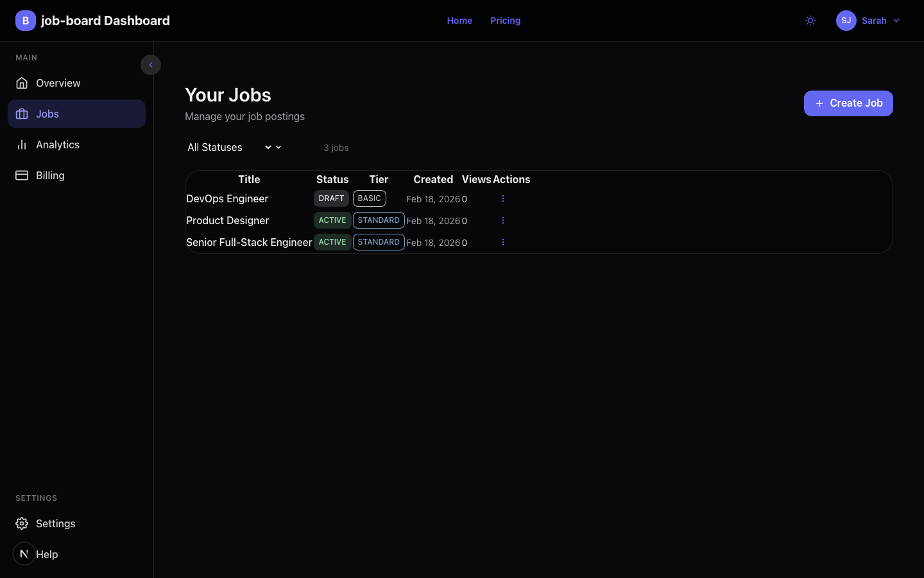The image size is (924, 578).
Task: Collapse the sidebar using the chevron toggle
Action: click(x=151, y=65)
